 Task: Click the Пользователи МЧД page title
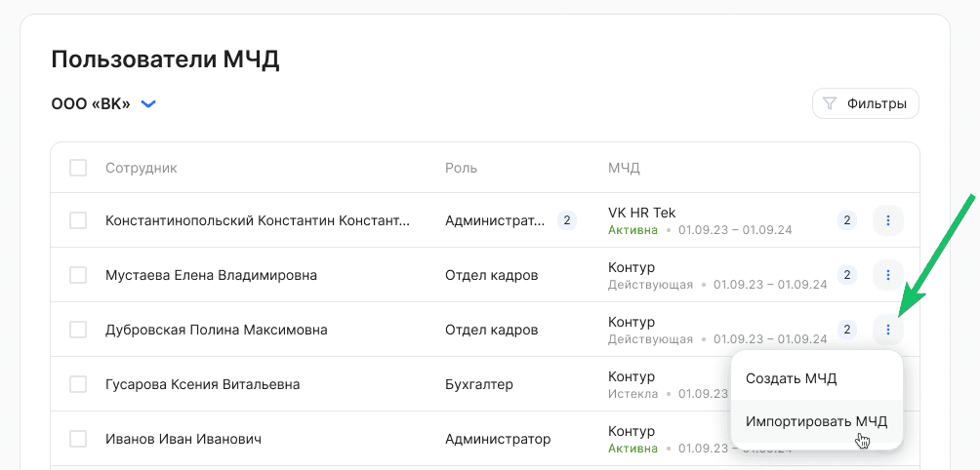165,59
